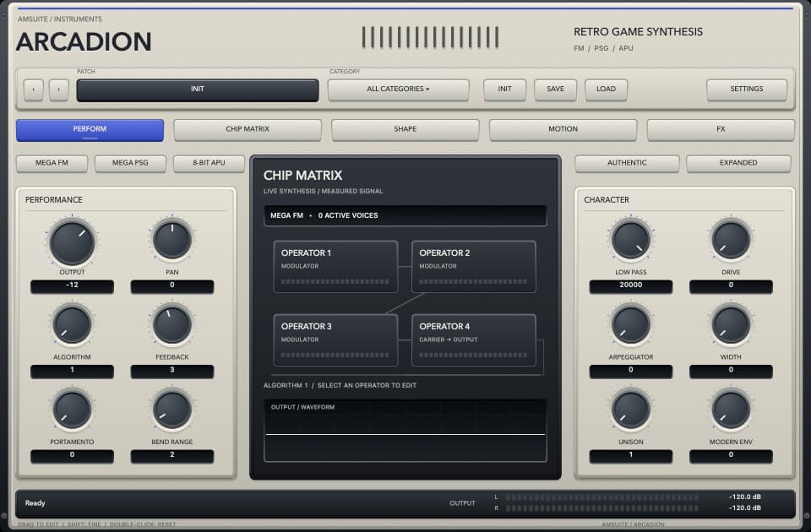Go to the previous patch with the left arrow

point(34,90)
